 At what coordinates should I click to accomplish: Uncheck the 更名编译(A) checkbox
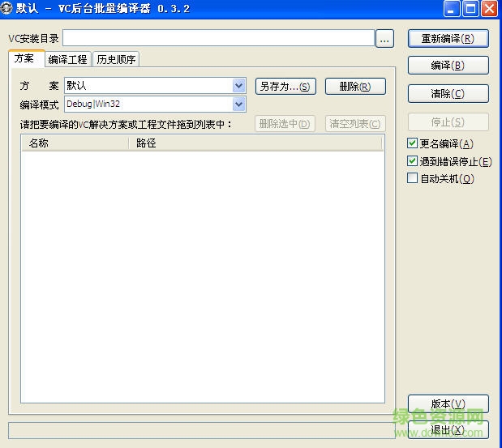(412, 143)
